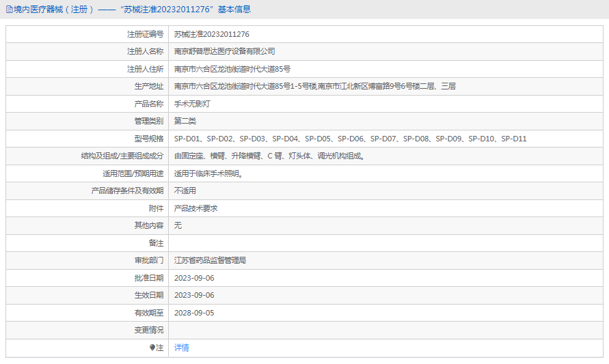Click the 有效期至 label
The height and width of the screenshot is (364, 609).
(149, 313)
